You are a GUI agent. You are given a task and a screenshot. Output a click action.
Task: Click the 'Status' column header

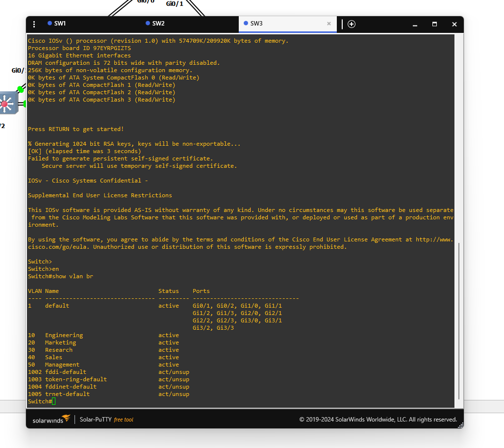169,291
